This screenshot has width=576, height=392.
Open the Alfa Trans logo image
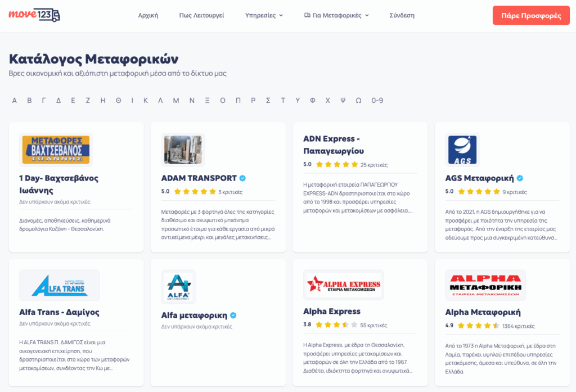tap(60, 286)
